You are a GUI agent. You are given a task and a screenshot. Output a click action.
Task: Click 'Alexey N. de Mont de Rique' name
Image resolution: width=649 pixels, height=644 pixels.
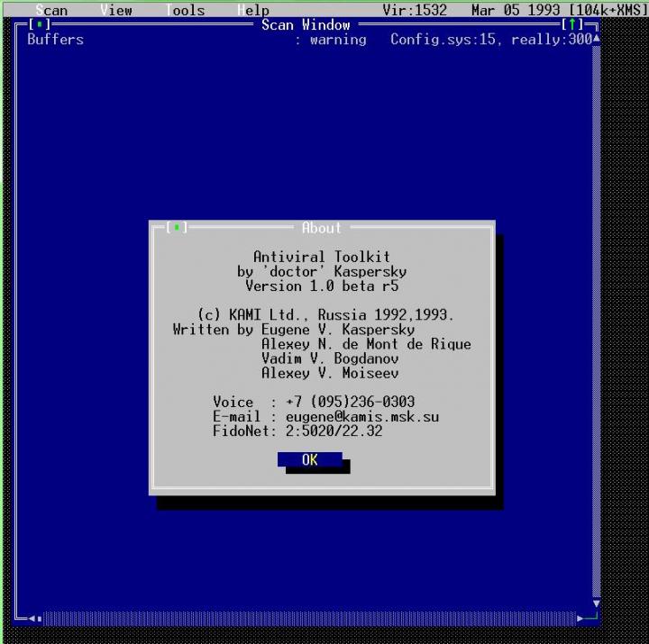click(x=366, y=344)
